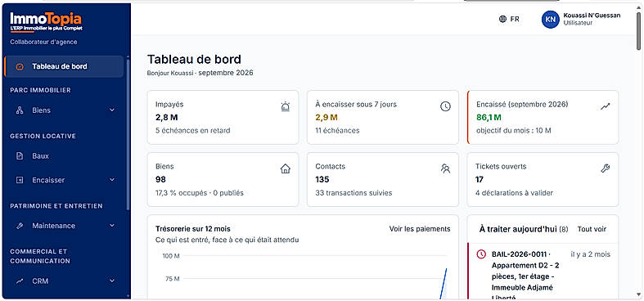Click the 'il y a 2 mois' timestamp
Image resolution: width=644 pixels, height=301 pixels.
click(590, 254)
